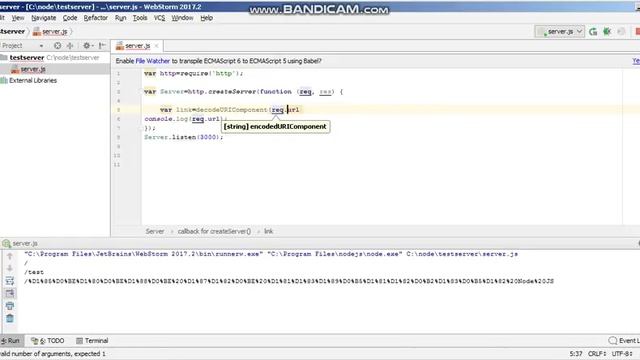The height and width of the screenshot is (360, 640).
Task: Click the print icon in Run console
Action: [10, 306]
